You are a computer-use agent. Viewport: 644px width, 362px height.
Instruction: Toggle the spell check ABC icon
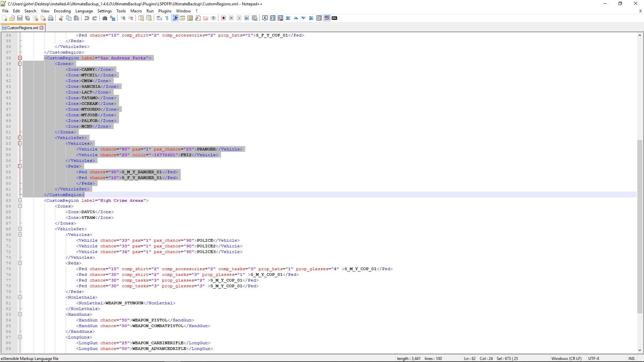[x=327, y=18]
